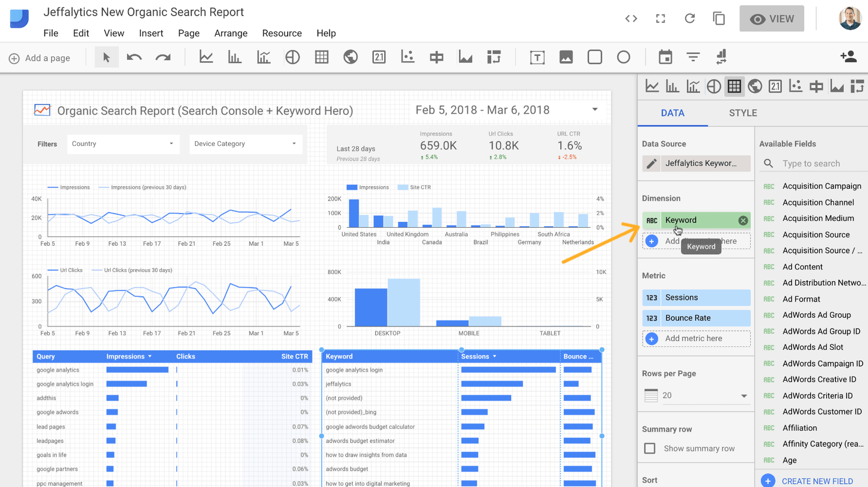868x487 pixels.
Task: Open the Insert menu
Action: point(151,33)
